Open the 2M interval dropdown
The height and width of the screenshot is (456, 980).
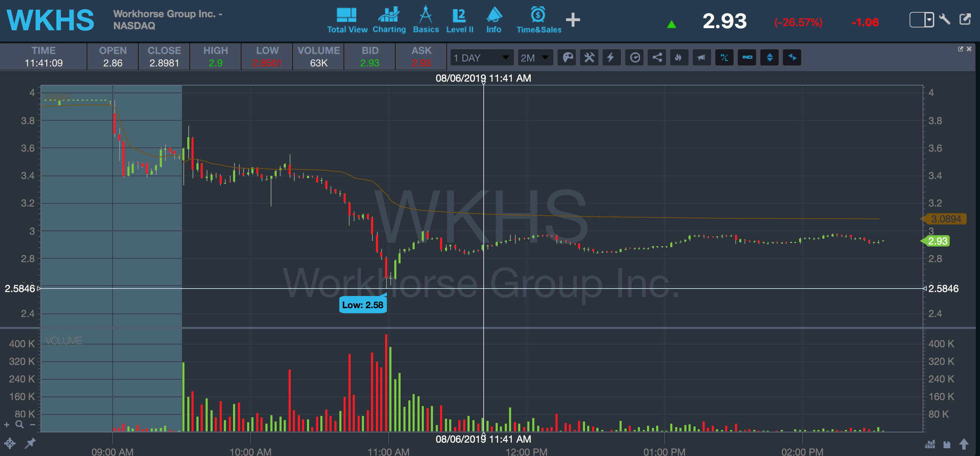535,58
